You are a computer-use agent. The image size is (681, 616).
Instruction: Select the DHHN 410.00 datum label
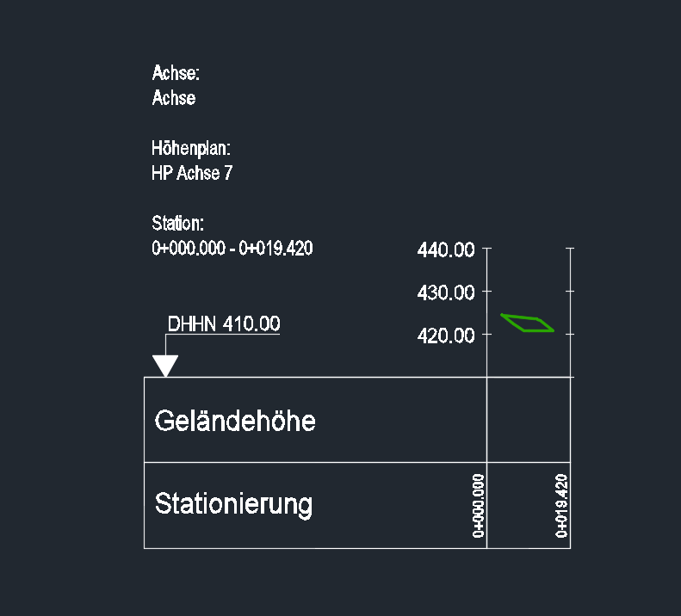point(224,323)
